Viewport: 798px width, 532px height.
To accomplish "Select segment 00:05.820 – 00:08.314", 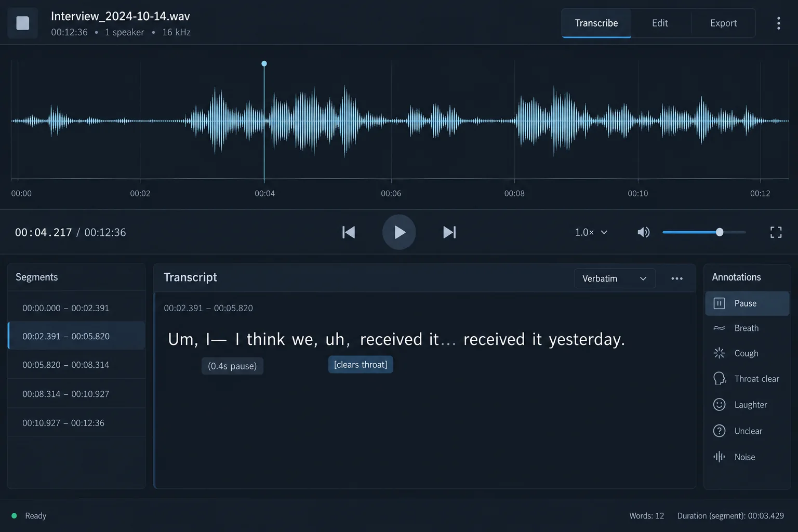I will pyautogui.click(x=76, y=365).
